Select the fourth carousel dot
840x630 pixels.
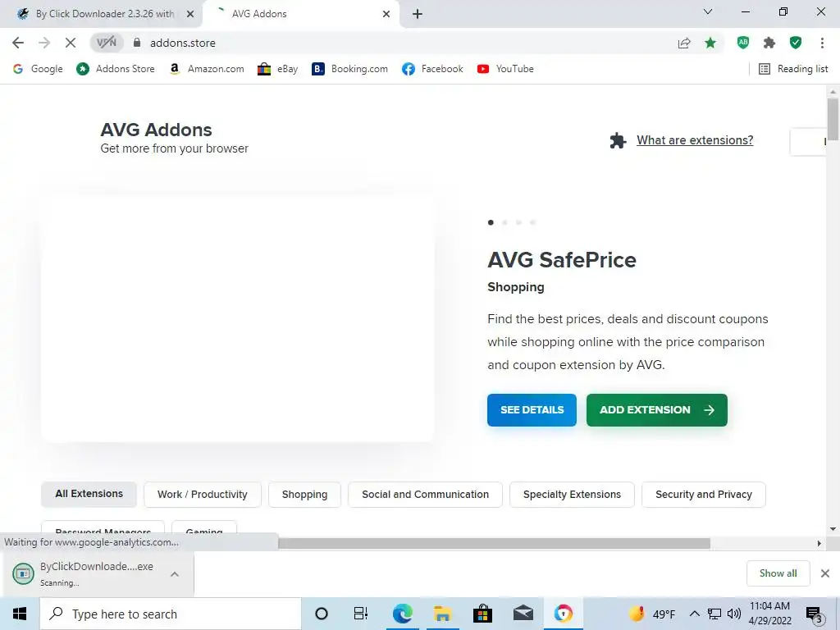pyautogui.click(x=532, y=222)
